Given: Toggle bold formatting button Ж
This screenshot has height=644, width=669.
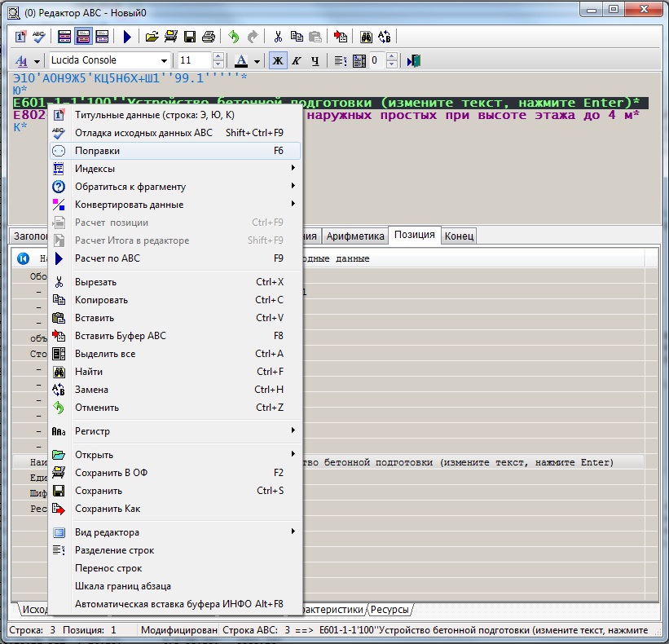Looking at the screenshot, I should (277, 60).
